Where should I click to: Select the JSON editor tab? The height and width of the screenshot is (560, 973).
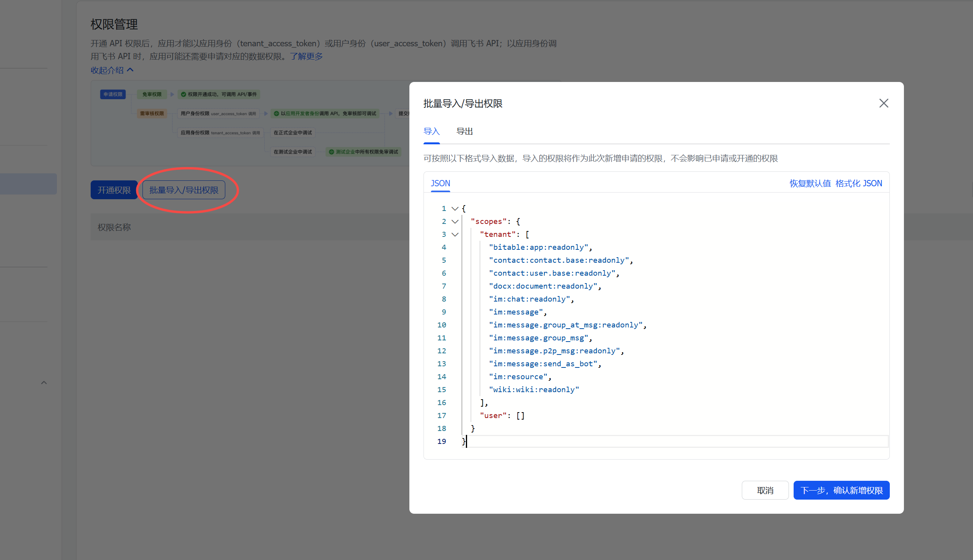440,183
